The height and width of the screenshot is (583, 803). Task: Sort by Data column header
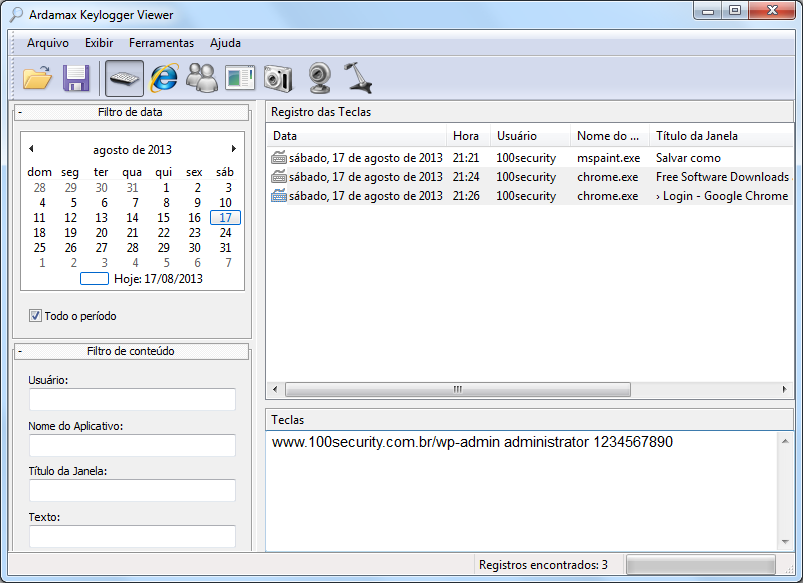coord(356,136)
